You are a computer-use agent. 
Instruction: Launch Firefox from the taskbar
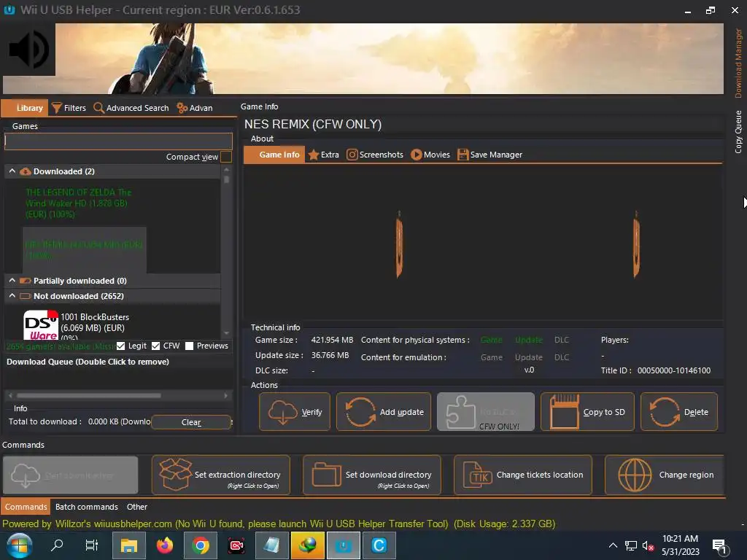pyautogui.click(x=165, y=545)
